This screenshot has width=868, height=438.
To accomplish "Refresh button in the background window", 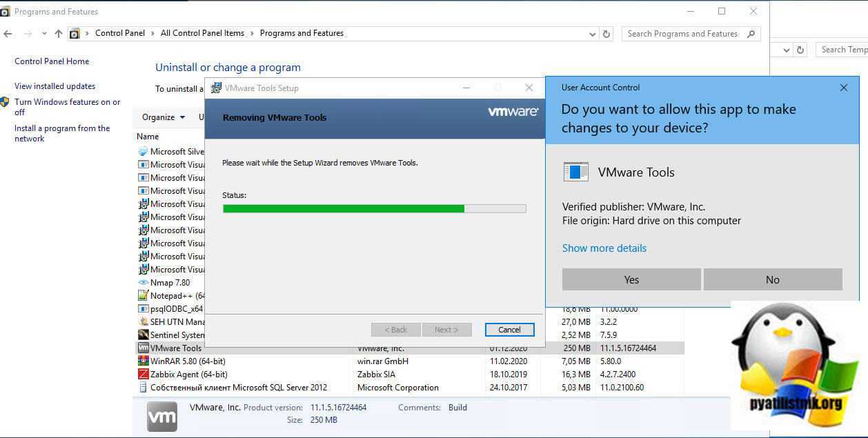I will click(x=800, y=50).
